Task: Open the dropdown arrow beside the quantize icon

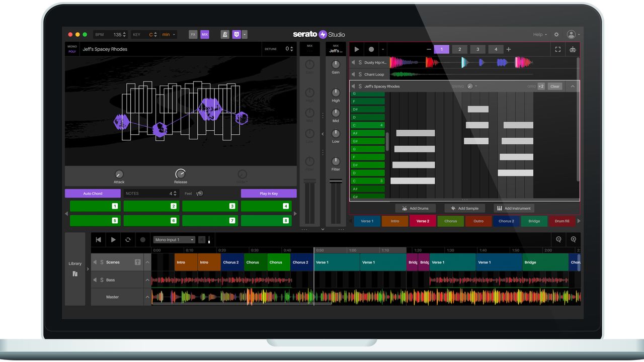Action: pyautogui.click(x=245, y=35)
